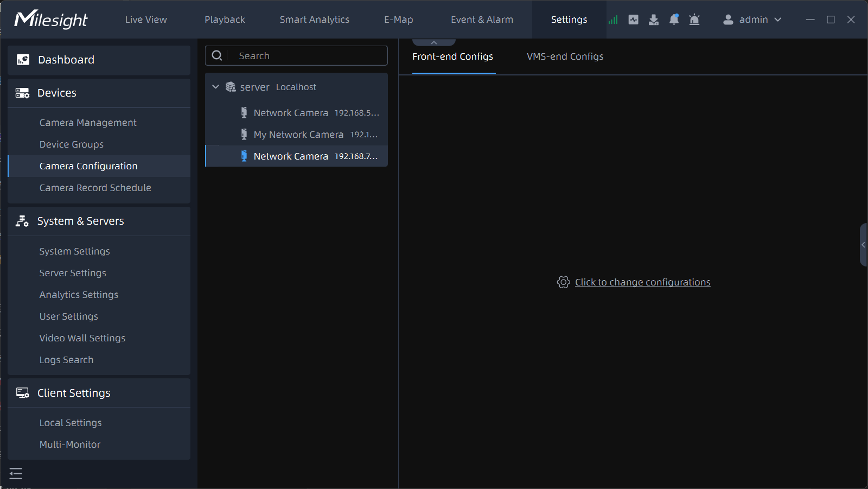The image size is (868, 489).
Task: Check network signal status icon
Action: pos(613,20)
